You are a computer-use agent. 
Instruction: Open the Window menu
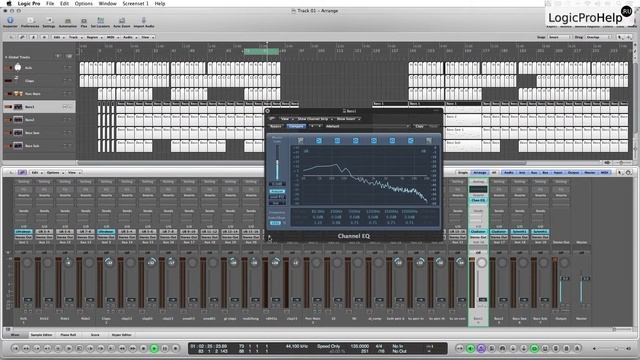pyautogui.click(x=107, y=3)
